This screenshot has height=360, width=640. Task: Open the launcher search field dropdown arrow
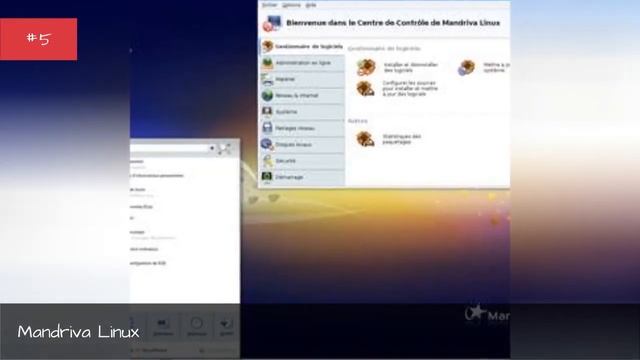point(212,148)
